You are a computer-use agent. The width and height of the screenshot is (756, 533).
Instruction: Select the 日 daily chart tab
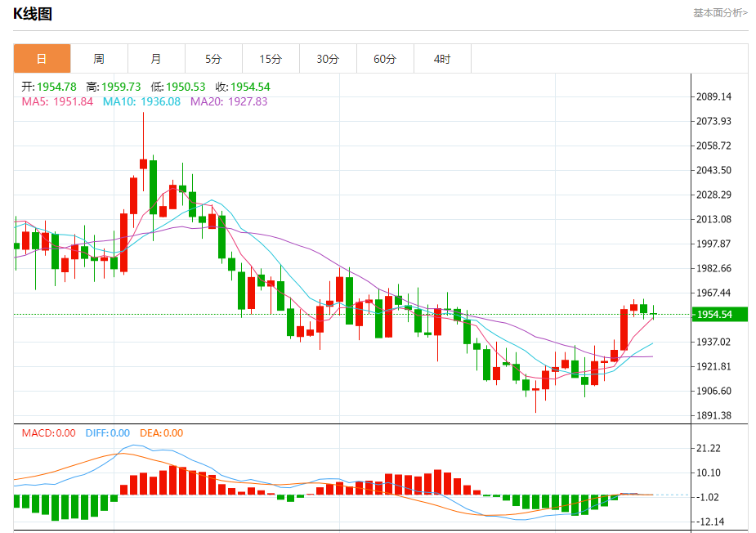coord(42,59)
